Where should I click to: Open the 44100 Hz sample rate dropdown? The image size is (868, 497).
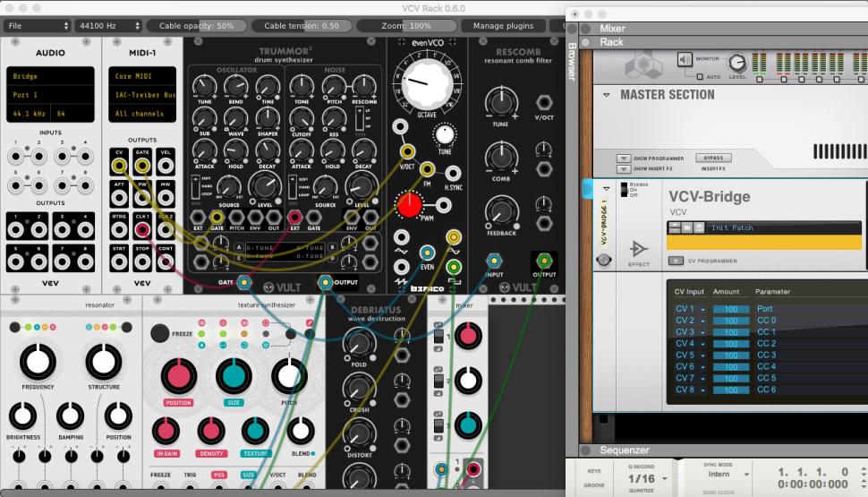[x=107, y=26]
